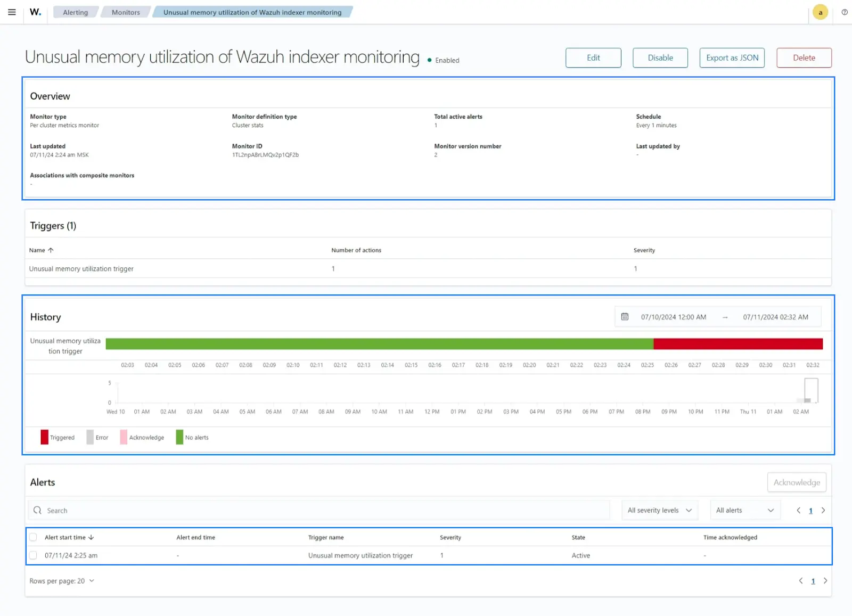This screenshot has height=616, width=852.
Task: Edit the end date 07/11/2024 02:32 AM
Action: [775, 317]
